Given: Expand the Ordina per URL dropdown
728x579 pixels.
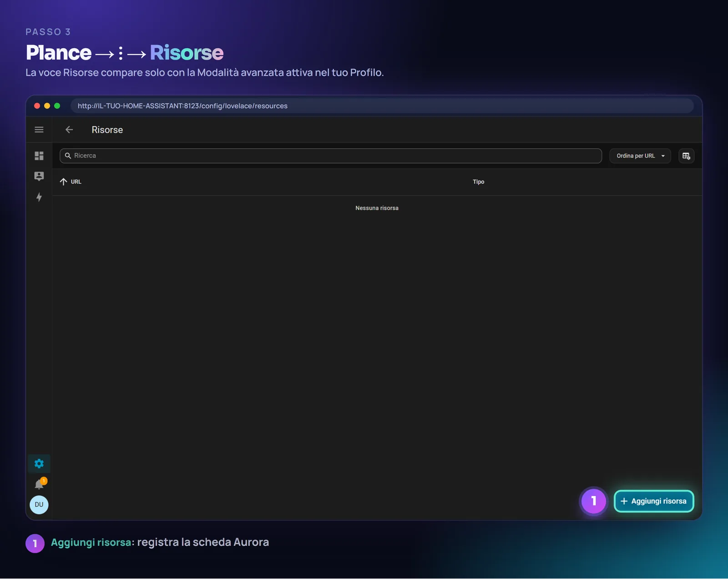Looking at the screenshot, I should pyautogui.click(x=640, y=156).
